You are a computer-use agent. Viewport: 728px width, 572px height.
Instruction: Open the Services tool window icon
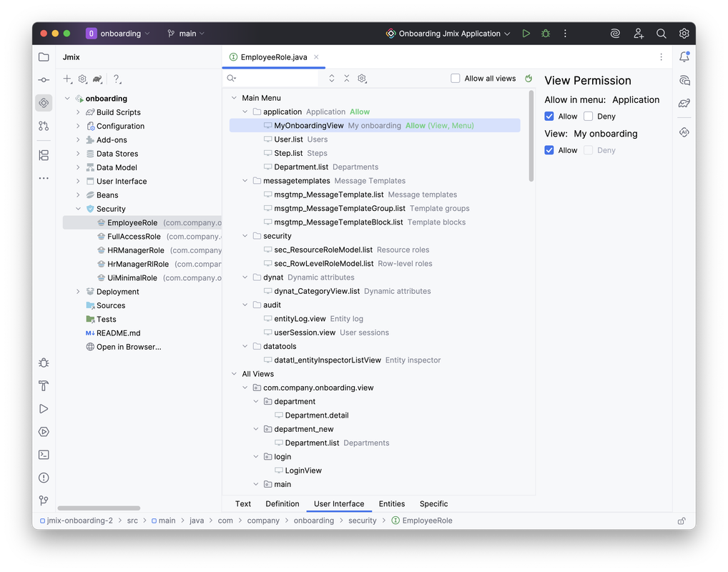tap(44, 432)
